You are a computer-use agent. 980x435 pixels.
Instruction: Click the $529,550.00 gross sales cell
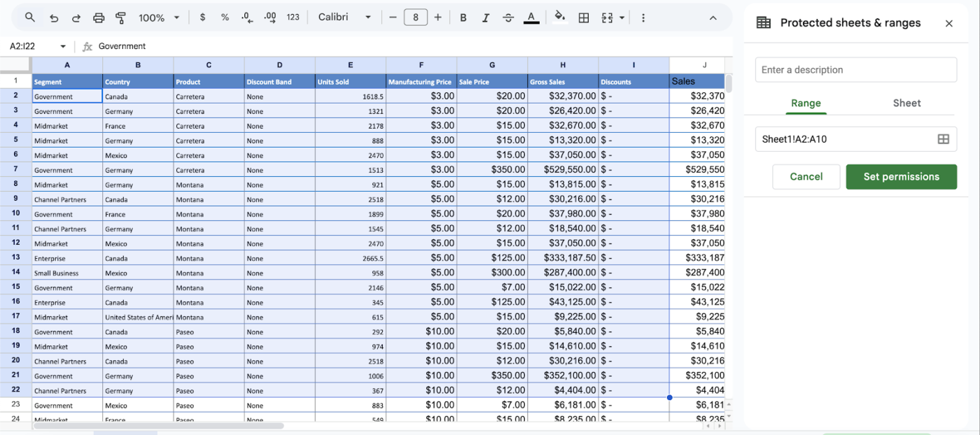[x=563, y=169]
